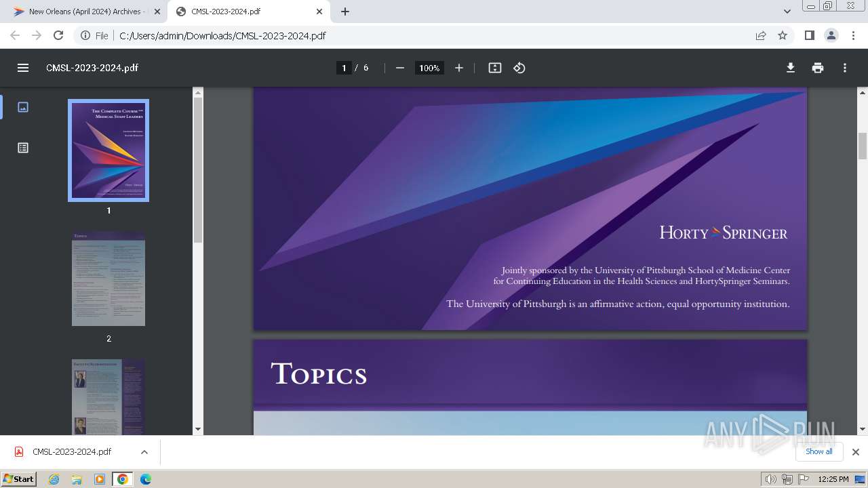Zoom in with the plus button
The image size is (868, 488).
(x=459, y=68)
